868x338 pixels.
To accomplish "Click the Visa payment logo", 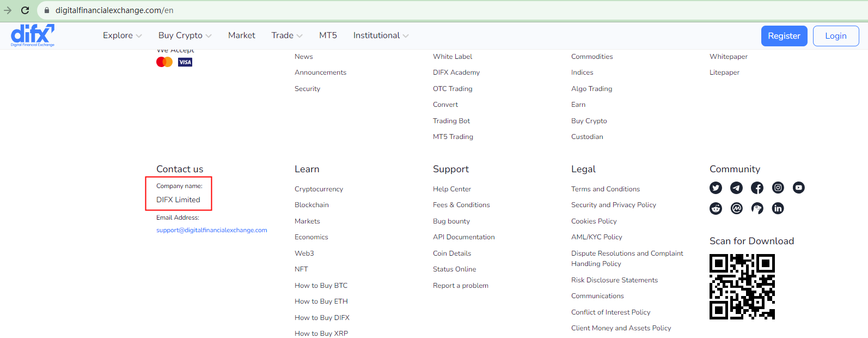I will pos(185,62).
